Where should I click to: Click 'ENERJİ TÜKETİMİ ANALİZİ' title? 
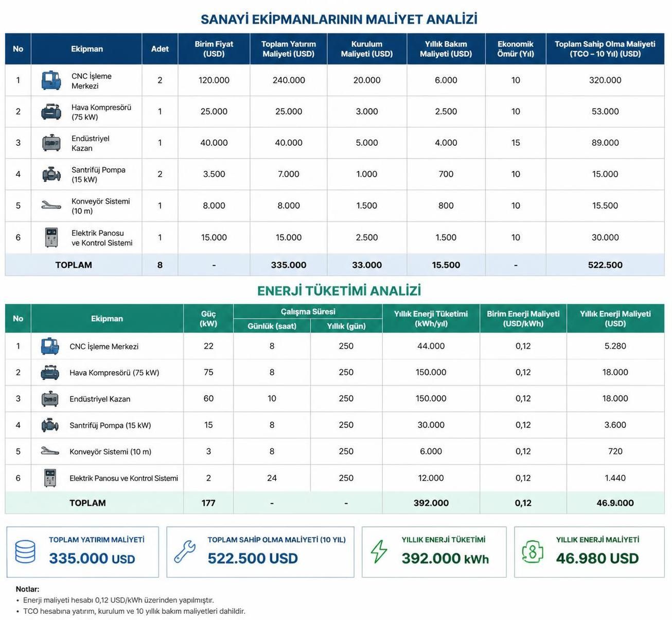click(339, 290)
